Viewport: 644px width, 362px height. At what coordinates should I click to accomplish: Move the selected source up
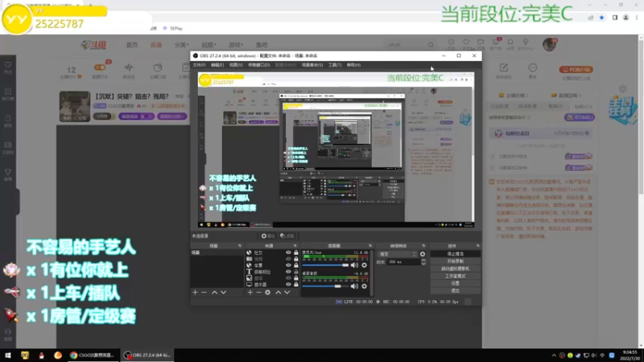[x=278, y=292]
